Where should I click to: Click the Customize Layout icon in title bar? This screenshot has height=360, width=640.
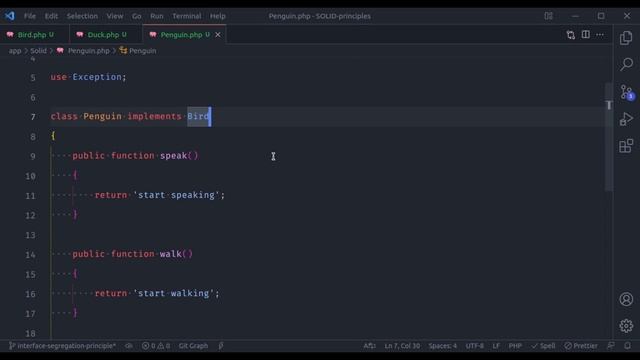(549, 16)
